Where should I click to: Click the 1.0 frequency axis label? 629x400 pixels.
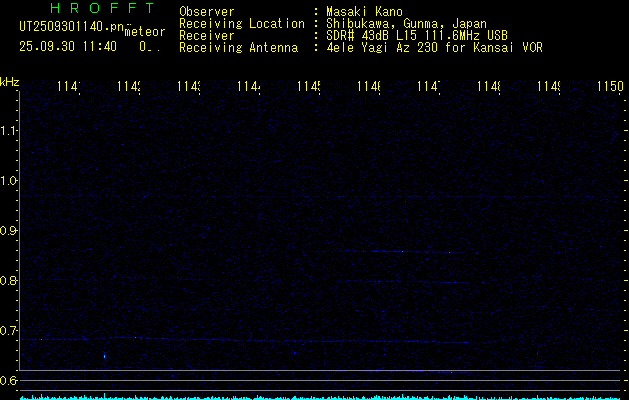(8, 181)
